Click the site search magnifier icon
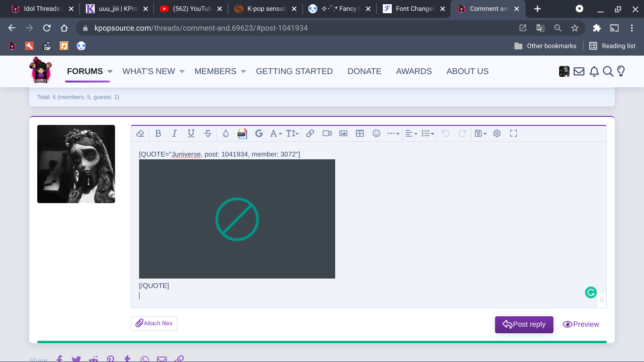Screen dimensions: 644x362 (608, 71)
